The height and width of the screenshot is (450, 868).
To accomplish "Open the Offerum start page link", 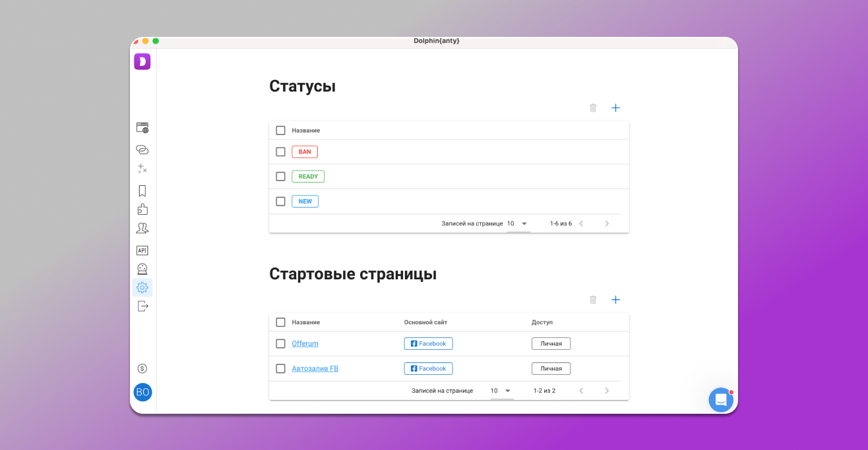I will pos(304,343).
